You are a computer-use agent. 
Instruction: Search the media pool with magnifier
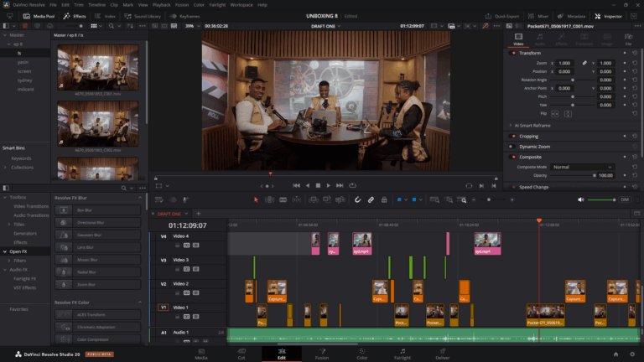[112, 26]
